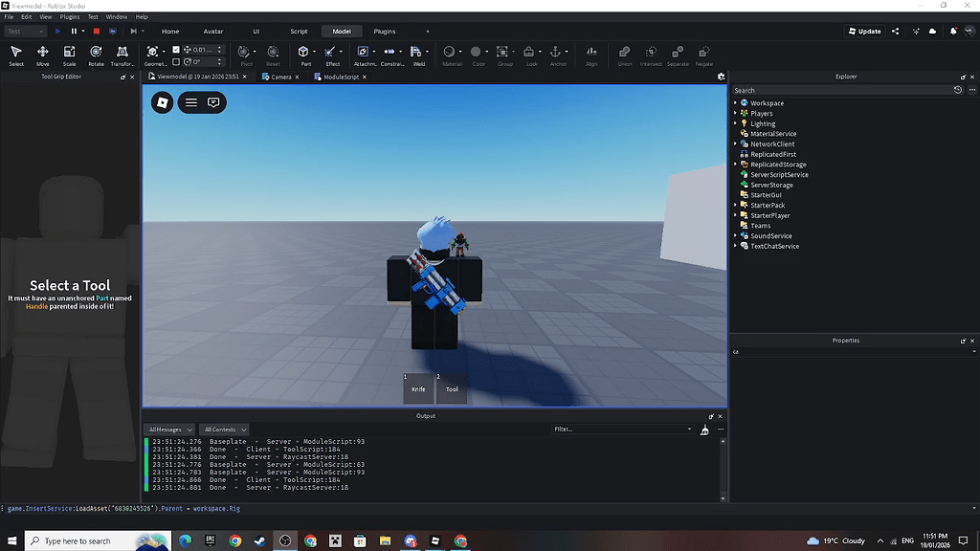Click the Output filter field
Viewport: 980px width, 551px height.
click(x=622, y=430)
